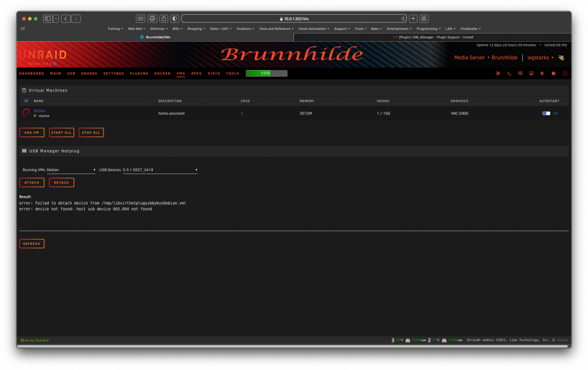Viewport: 588px width, 370px height.
Task: Click the Safari privacy shield icon
Action: (x=175, y=18)
